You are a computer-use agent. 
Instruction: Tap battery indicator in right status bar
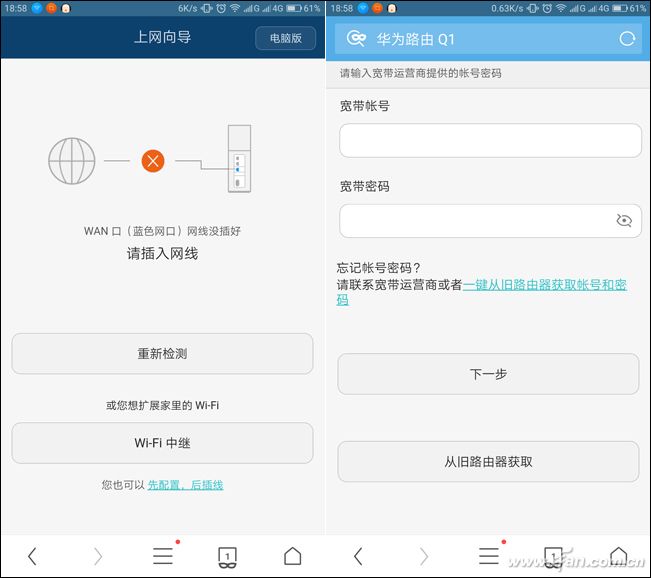coord(620,8)
